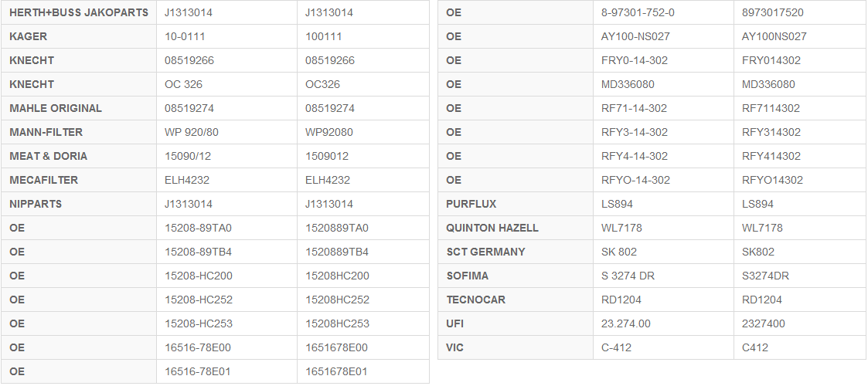Click KNECHT part number OC 326
868x386 pixels.
click(x=183, y=84)
